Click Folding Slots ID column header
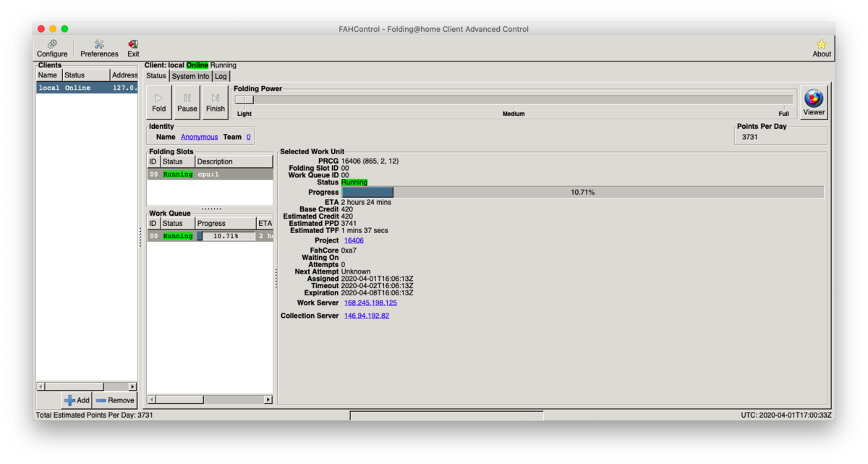The image size is (868, 464). (x=153, y=161)
